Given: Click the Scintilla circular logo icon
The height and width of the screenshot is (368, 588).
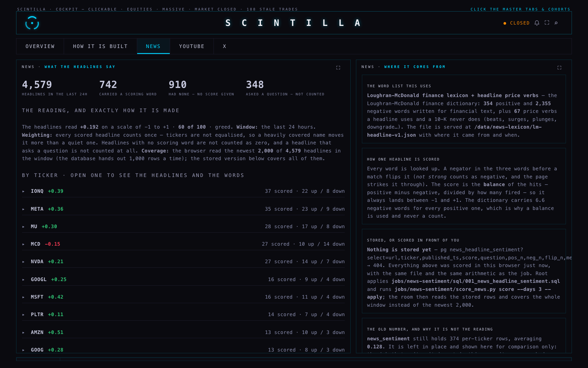Looking at the screenshot, I should 32,23.
